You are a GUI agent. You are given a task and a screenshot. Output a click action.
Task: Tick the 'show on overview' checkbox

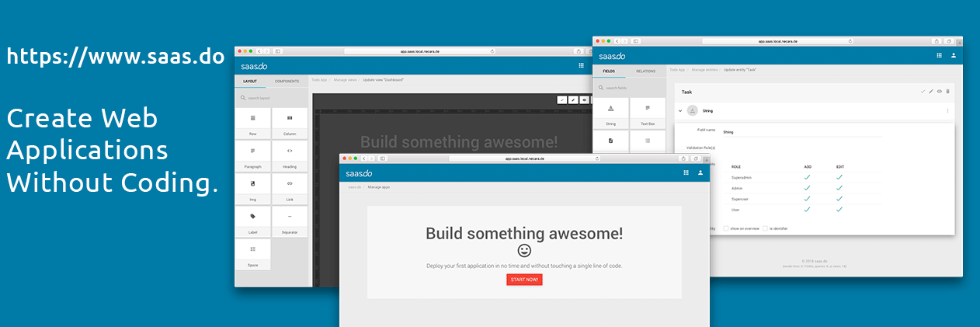coord(726,228)
